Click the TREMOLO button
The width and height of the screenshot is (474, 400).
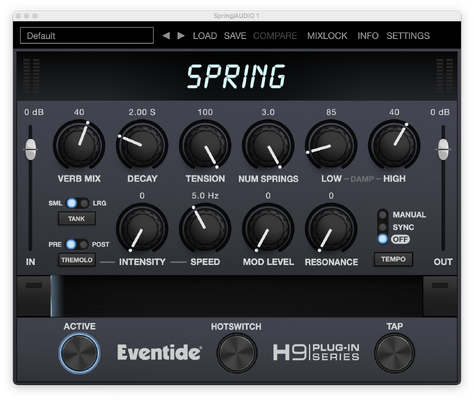pos(77,260)
